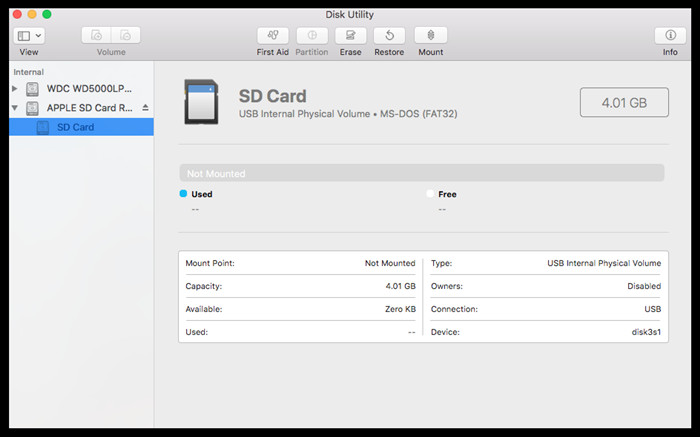The image size is (700, 437).
Task: Click the Not Mounted usage bar
Action: pyautogui.click(x=422, y=173)
